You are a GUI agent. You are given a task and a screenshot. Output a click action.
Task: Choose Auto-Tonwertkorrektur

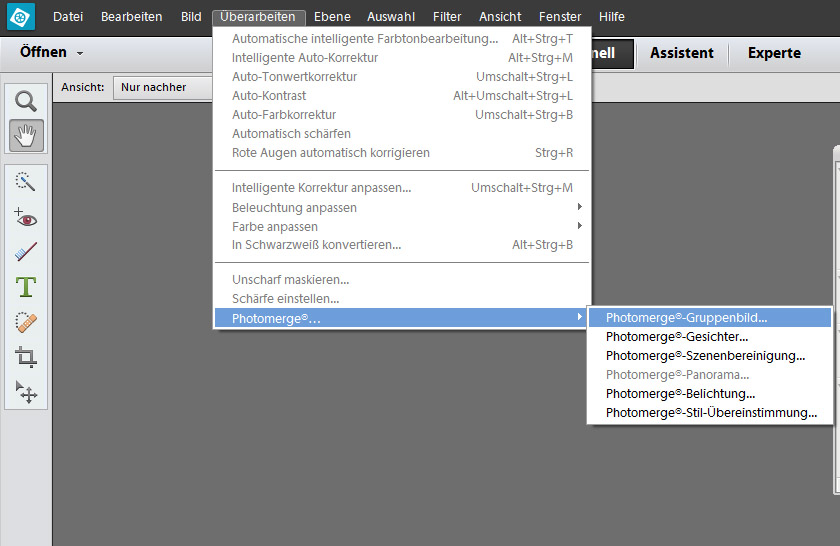click(402, 77)
